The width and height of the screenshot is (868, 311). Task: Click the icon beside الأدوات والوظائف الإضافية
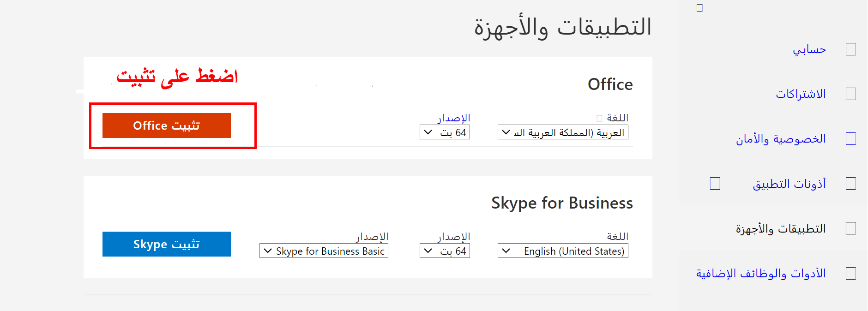[x=850, y=274]
